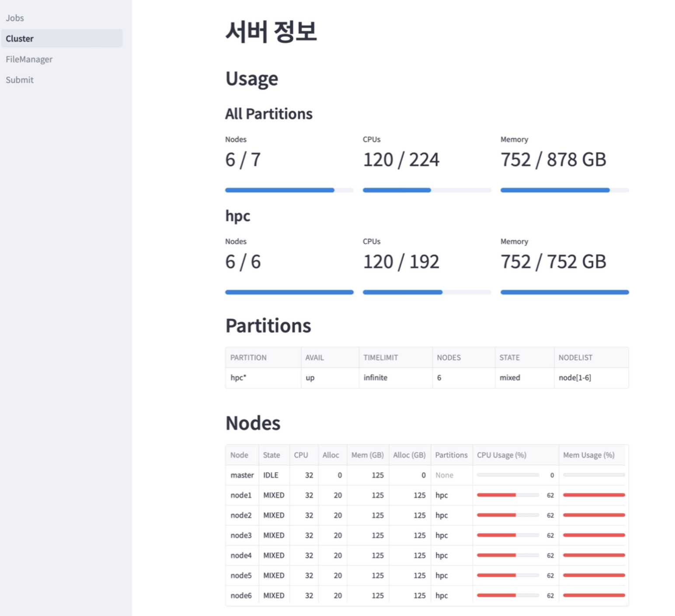Click the hpc partition heading
Screen dimensions: 675x616
[x=237, y=215]
